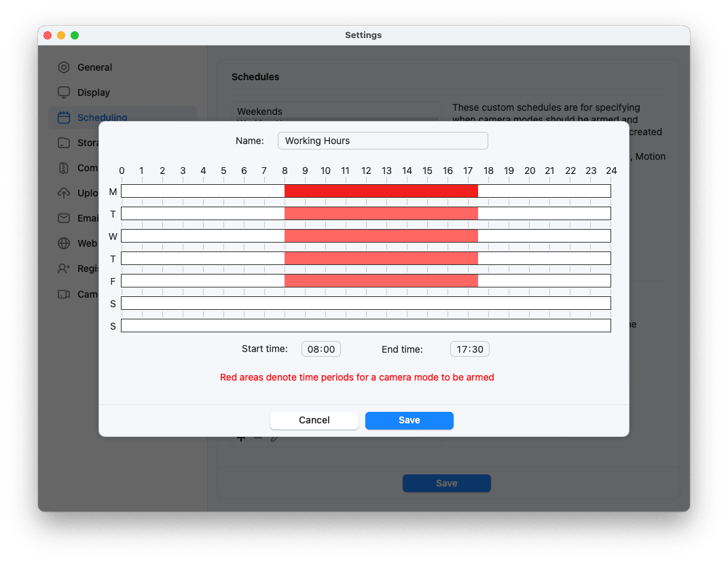Screen dimensions: 728x562
Task: Select the Upload cloud icon
Action: click(63, 193)
